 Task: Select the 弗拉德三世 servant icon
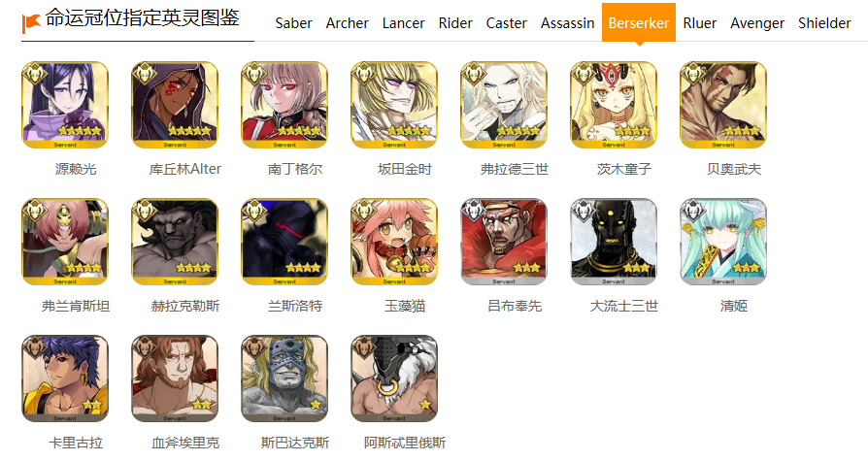point(504,105)
